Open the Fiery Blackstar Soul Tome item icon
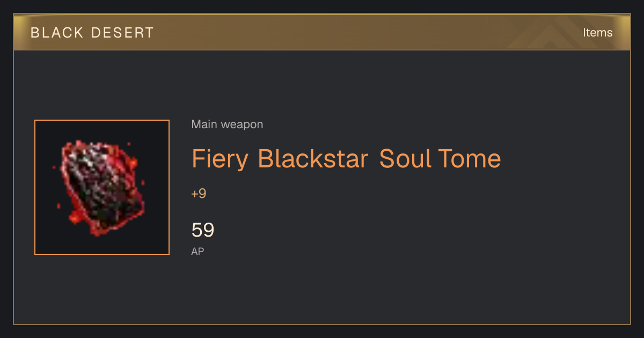 102,187
